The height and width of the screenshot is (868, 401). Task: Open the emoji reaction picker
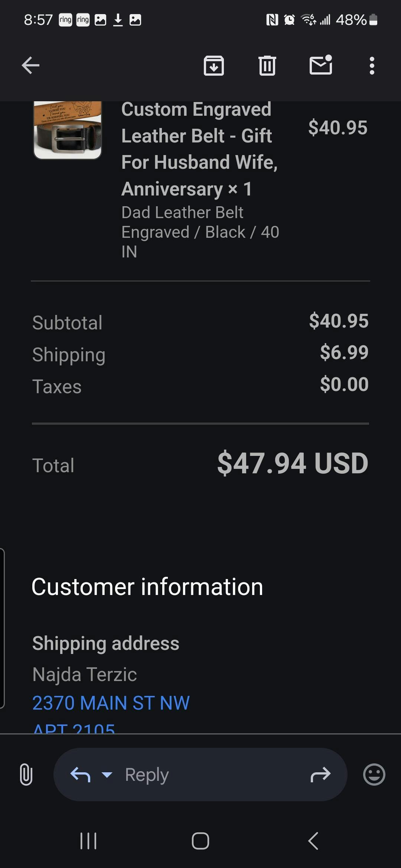374,775
